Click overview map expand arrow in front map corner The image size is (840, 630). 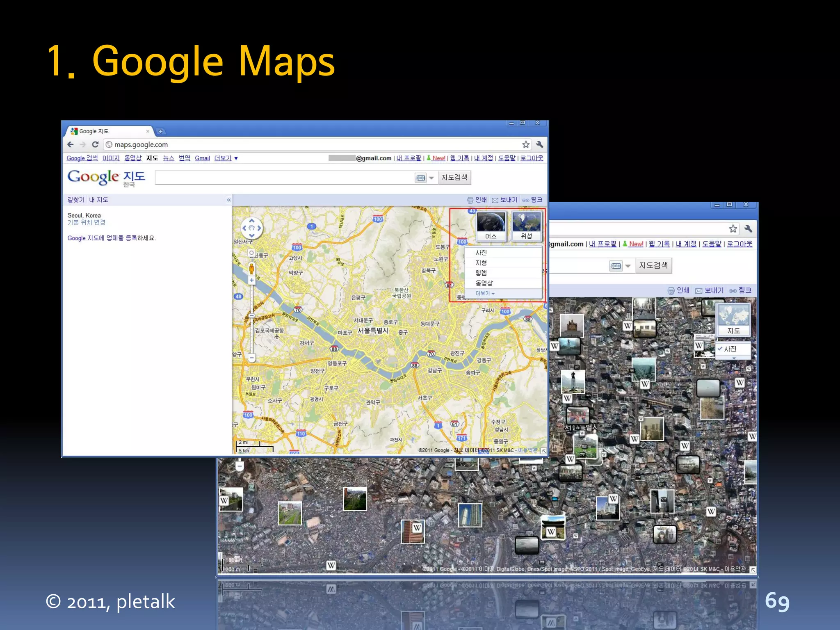[x=543, y=451]
